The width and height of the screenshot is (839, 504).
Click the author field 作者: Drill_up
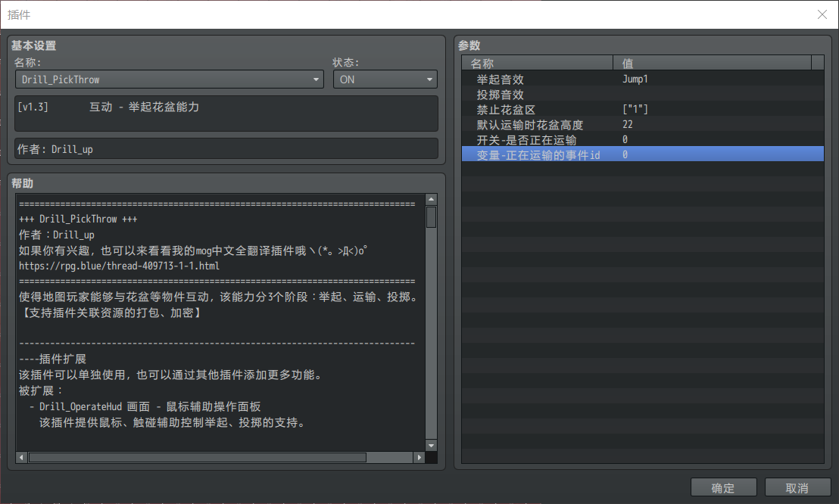tap(226, 149)
